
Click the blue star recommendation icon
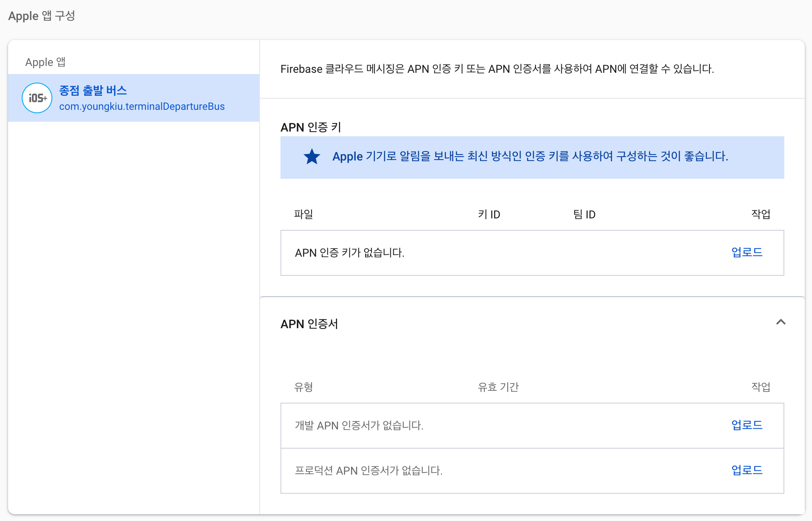coord(312,157)
